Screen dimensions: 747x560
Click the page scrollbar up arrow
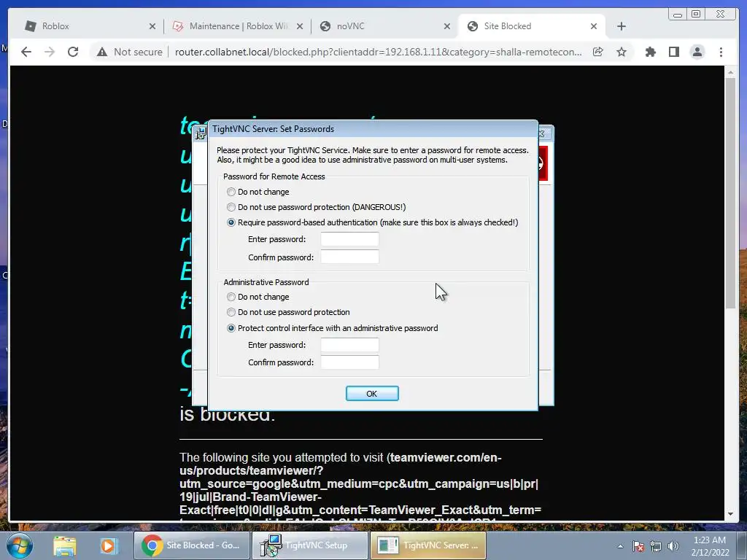pyautogui.click(x=730, y=72)
